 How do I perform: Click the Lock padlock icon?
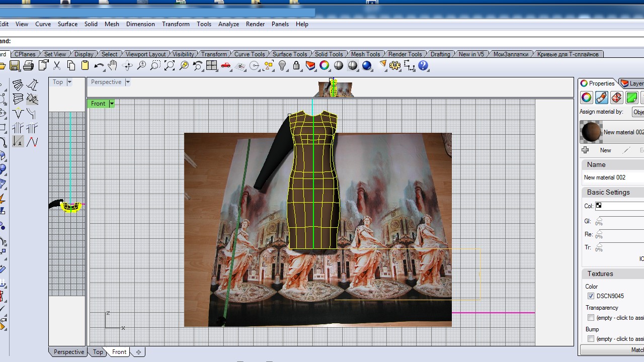click(x=296, y=66)
